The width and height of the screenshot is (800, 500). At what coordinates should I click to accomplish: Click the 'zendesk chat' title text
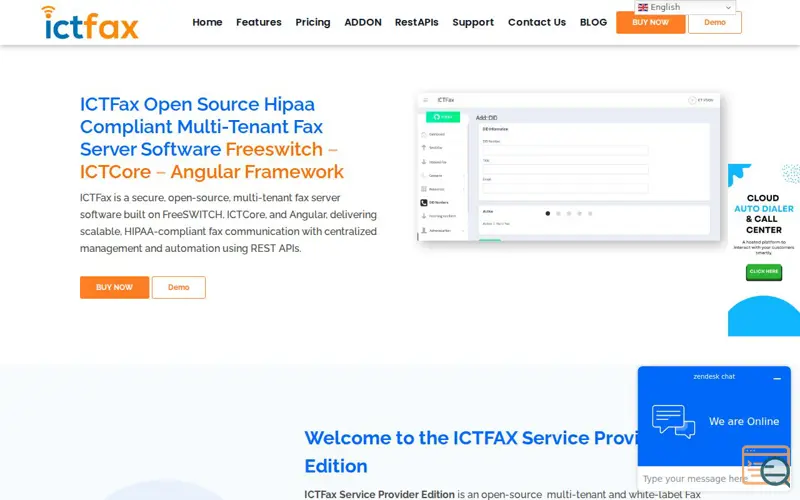714,377
